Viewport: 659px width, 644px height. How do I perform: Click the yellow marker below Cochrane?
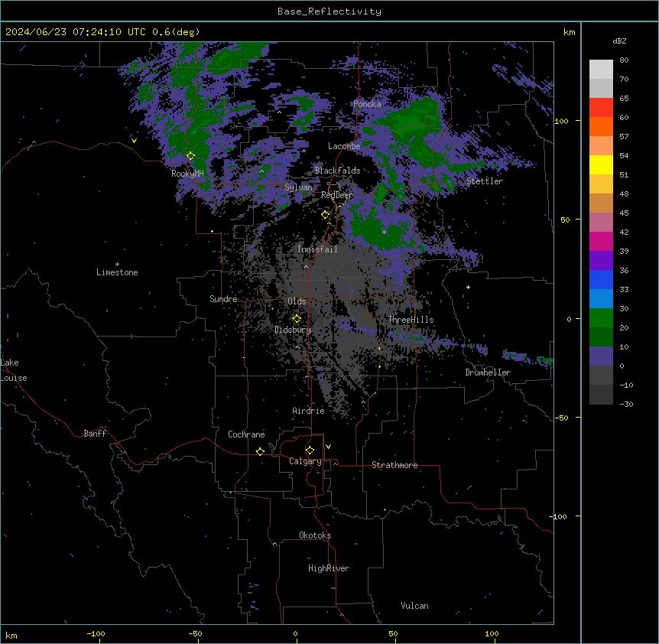260,451
